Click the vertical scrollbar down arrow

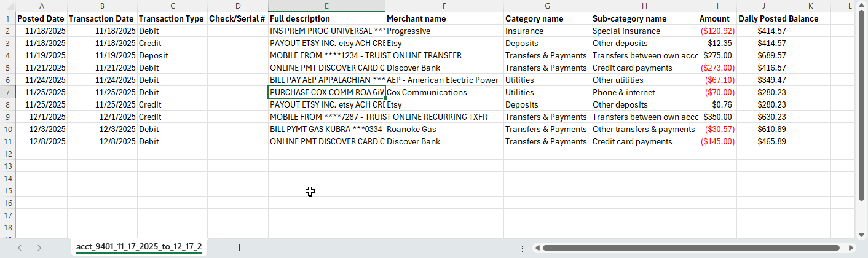tap(862, 235)
